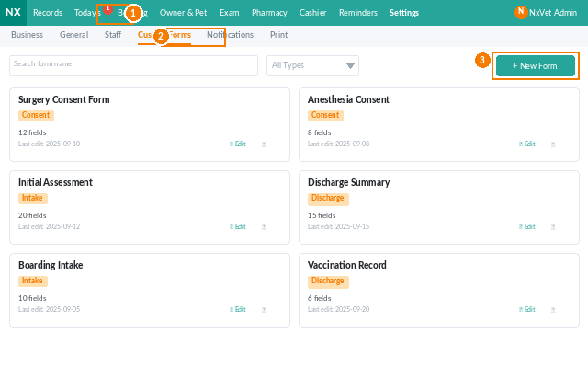Open the Notifications settings tab
Viewport: 588px width, 368px height.
(x=230, y=35)
